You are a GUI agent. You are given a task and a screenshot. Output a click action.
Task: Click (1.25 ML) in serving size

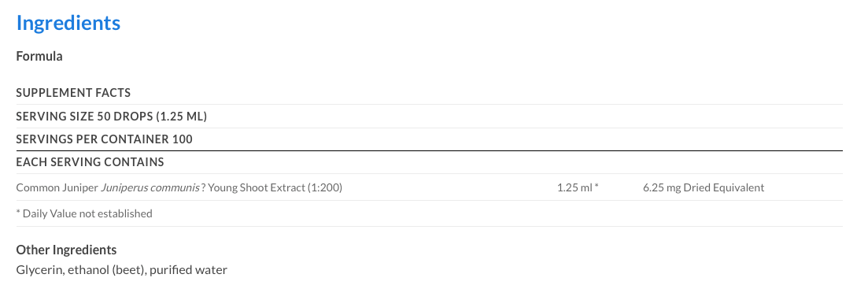pos(181,117)
